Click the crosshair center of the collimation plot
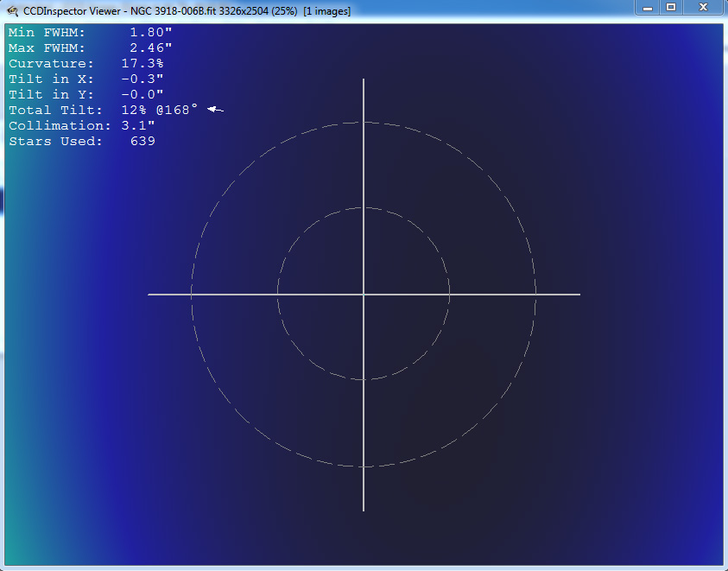 (364, 295)
